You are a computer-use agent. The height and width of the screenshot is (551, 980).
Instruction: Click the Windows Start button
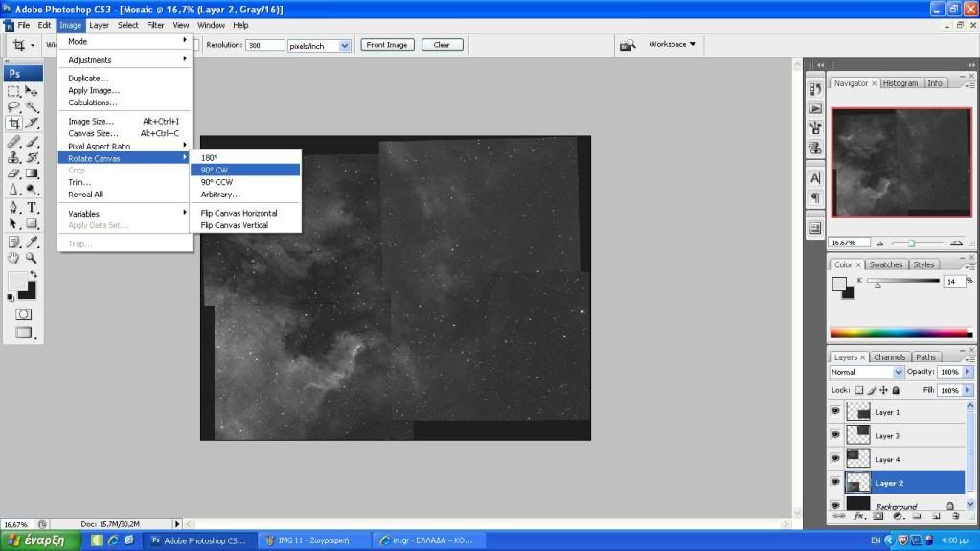pyautogui.click(x=39, y=540)
